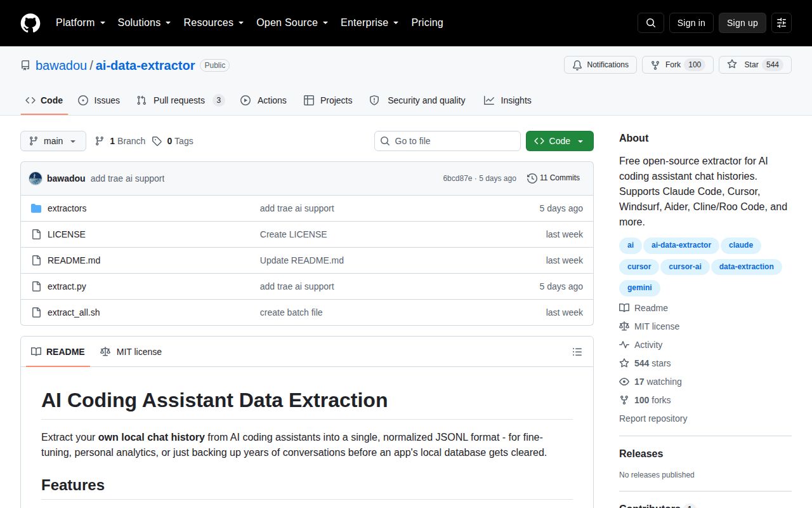
Task: Click 'add trae ai support' in commit bar
Action: [128, 178]
